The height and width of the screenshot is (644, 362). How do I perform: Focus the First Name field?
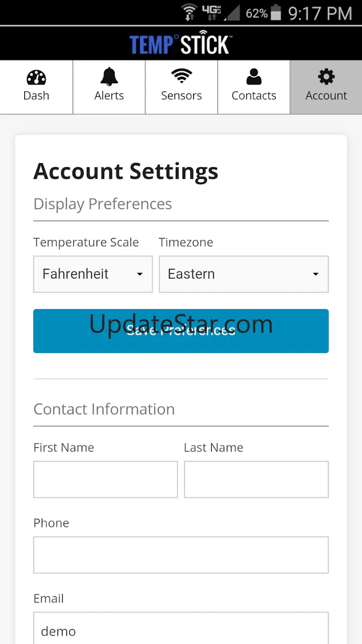[105, 479]
